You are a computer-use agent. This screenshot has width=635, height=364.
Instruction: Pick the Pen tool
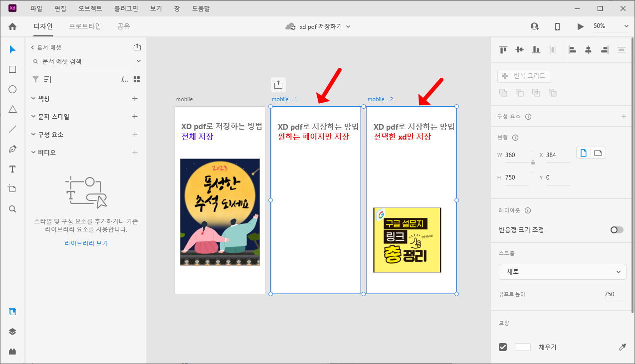pyautogui.click(x=12, y=149)
